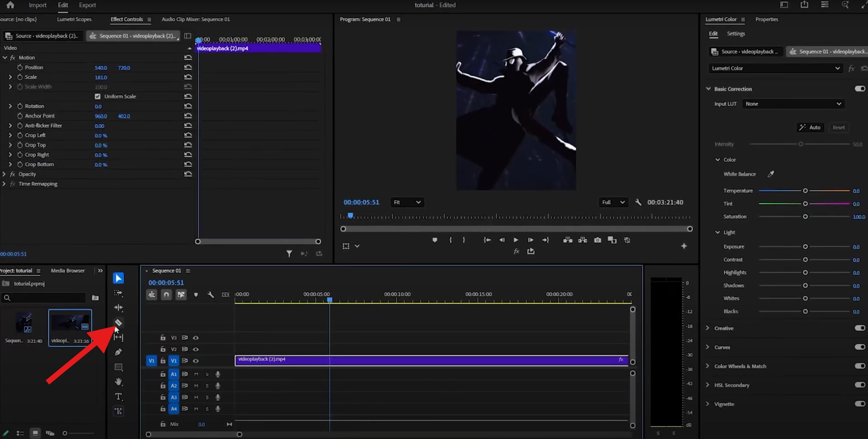Disable the Basic Correction toggle switch
Viewport: 868px width, 439px height.
pyautogui.click(x=860, y=88)
